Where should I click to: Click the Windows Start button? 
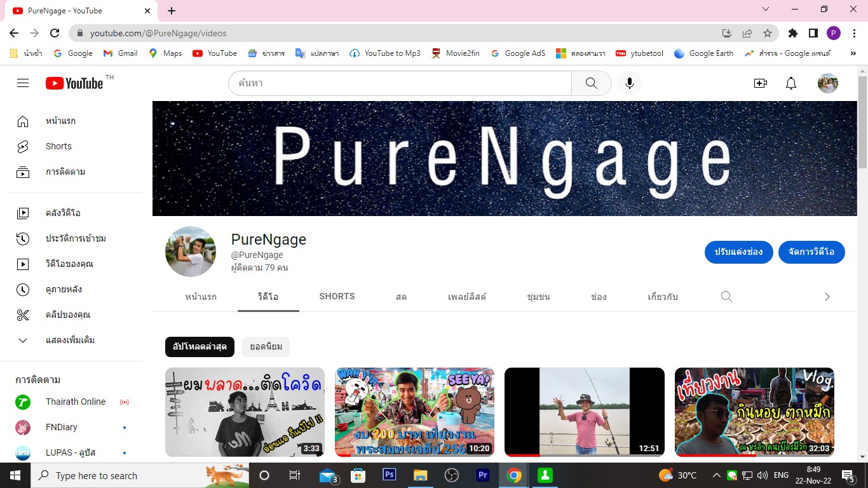point(15,475)
